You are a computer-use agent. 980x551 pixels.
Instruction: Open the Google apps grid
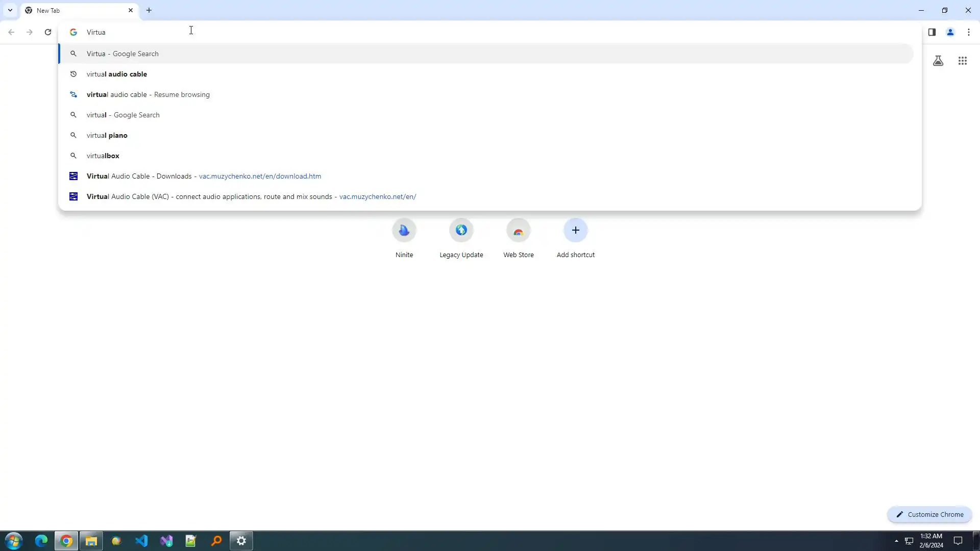click(x=962, y=61)
